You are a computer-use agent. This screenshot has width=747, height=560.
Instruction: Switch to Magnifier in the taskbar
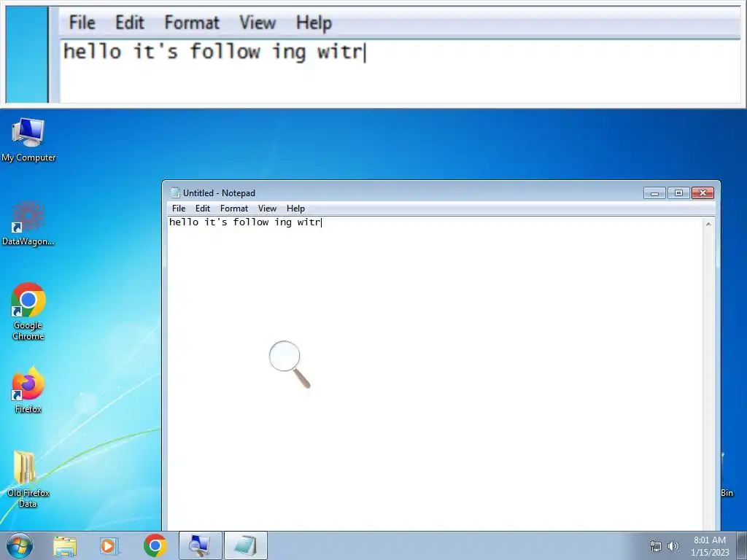(x=200, y=545)
